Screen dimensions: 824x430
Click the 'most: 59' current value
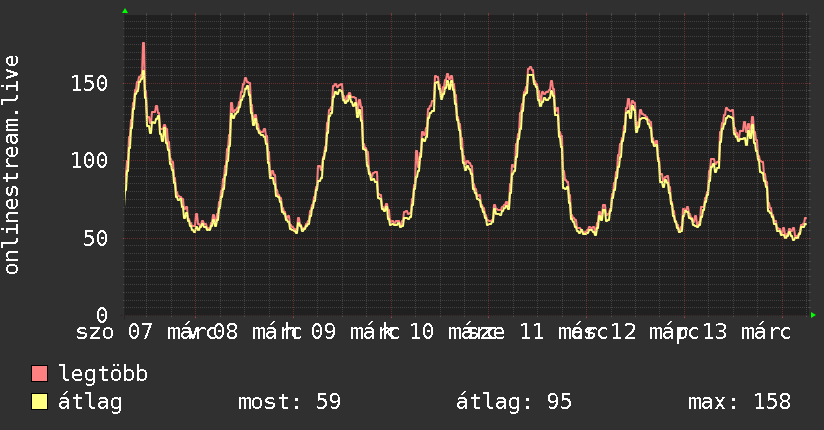click(289, 402)
